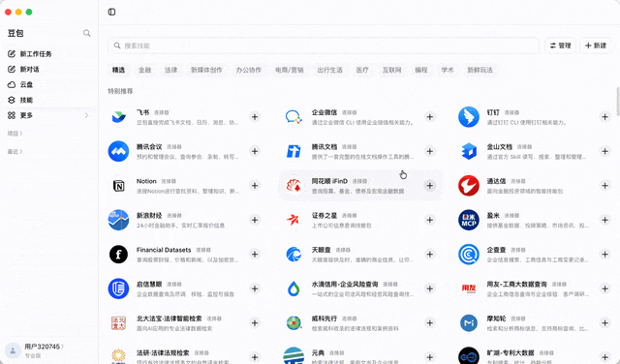Switch to the 编程 tab

(x=421, y=70)
